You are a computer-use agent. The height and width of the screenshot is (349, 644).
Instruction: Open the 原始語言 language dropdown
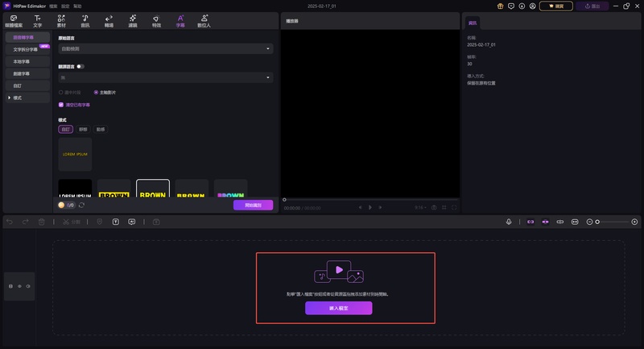point(167,49)
